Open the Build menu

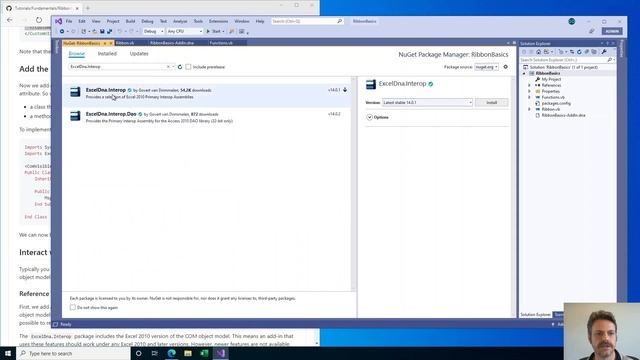[130, 21]
